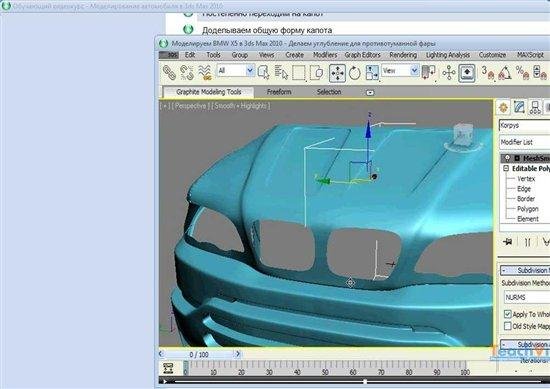Open the Create command panel tab
The image size is (550, 389).
tap(503, 107)
